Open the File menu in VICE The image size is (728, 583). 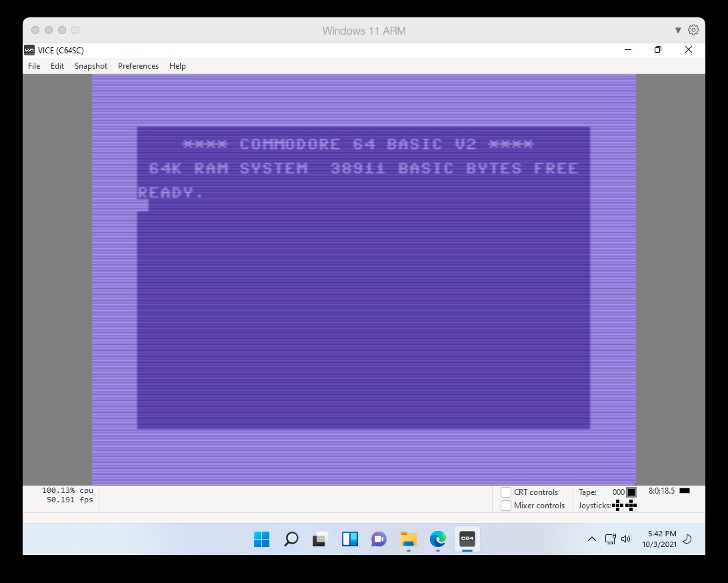34,66
